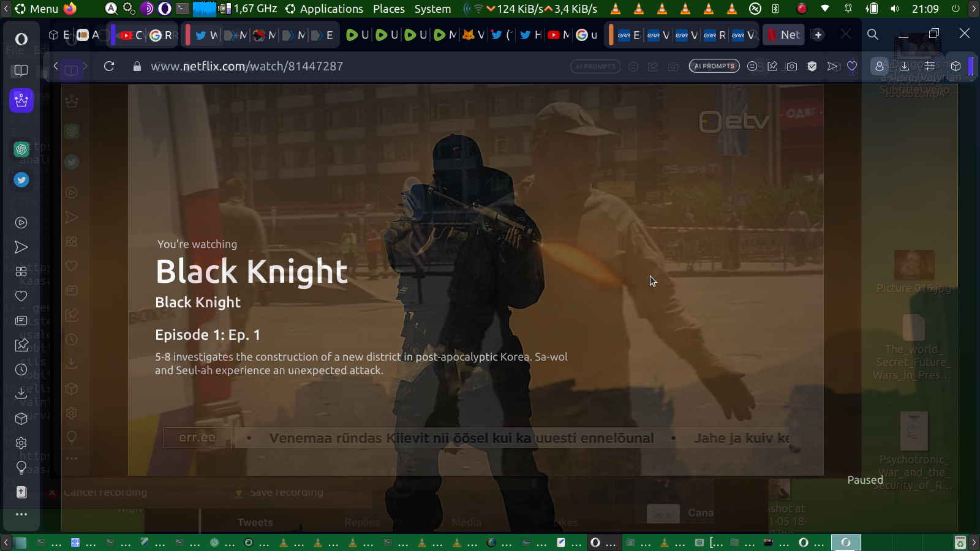The width and height of the screenshot is (980, 551).
Task: Click the clock showing 21:09
Action: (x=925, y=9)
